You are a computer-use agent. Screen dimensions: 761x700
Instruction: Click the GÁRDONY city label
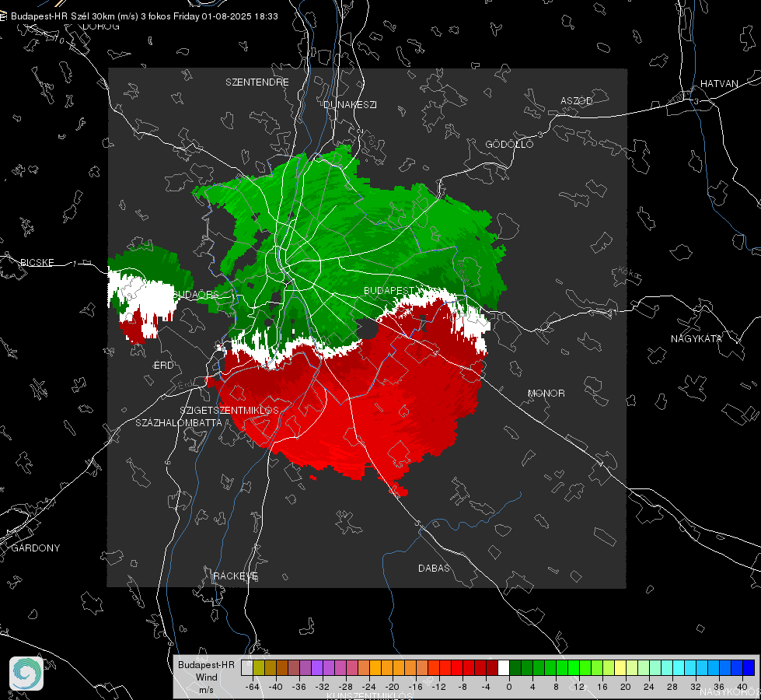[x=36, y=548]
